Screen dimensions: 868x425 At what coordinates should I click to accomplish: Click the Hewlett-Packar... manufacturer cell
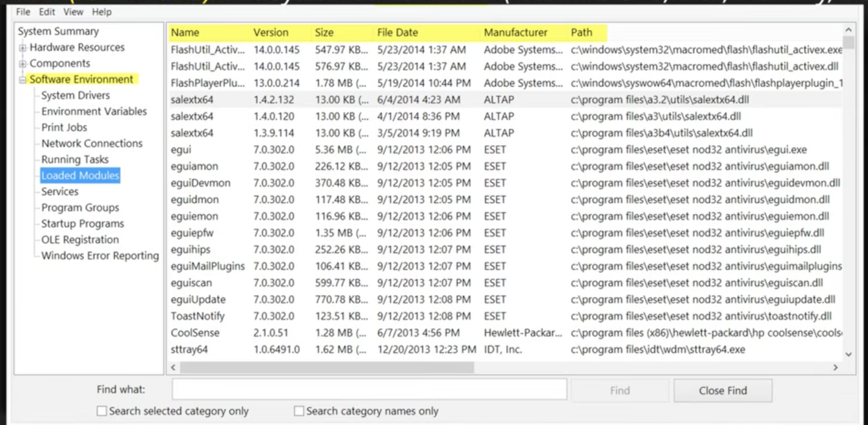[x=522, y=333]
